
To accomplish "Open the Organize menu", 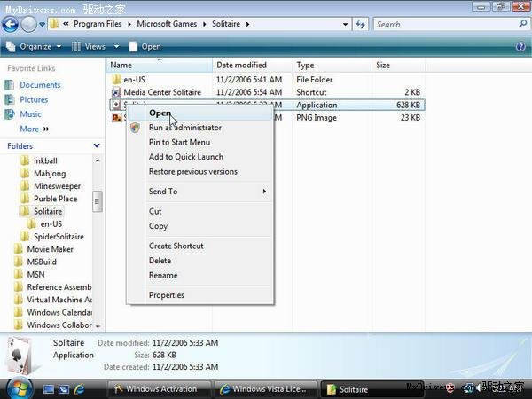I will pyautogui.click(x=34, y=46).
